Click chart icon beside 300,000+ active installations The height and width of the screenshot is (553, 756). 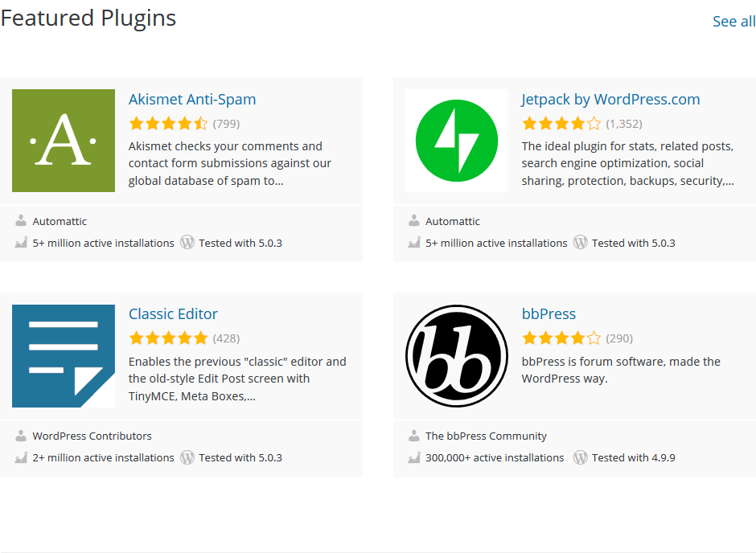pos(413,457)
